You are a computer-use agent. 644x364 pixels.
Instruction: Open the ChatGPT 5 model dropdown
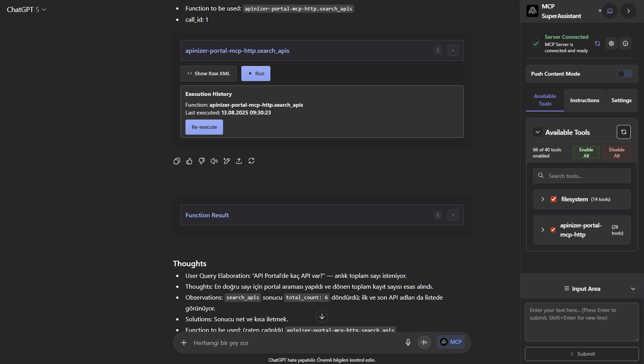click(x=26, y=10)
